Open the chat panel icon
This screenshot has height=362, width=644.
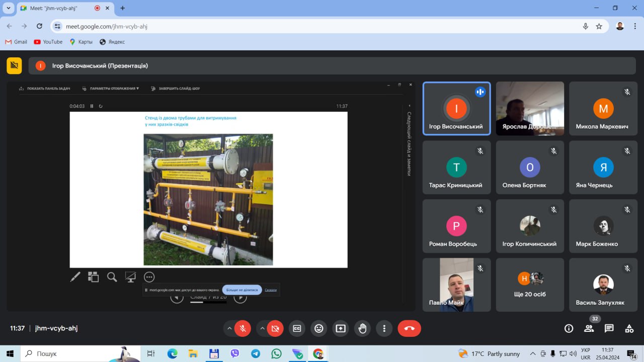tap(609, 328)
